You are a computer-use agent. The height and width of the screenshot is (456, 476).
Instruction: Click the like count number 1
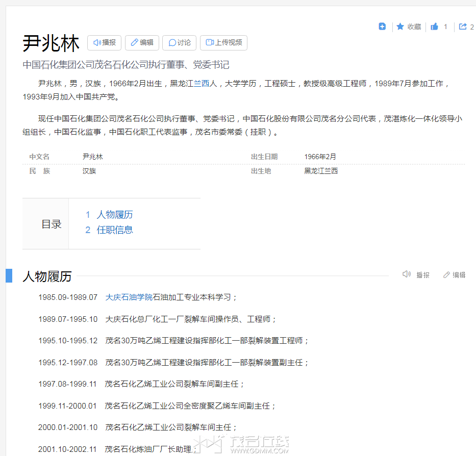445,27
